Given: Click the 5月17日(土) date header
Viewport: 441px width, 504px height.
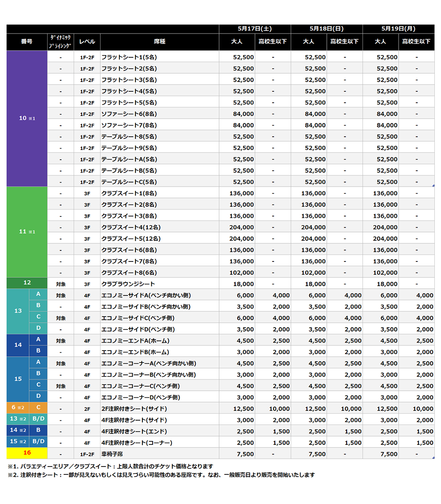Looking at the screenshot, I should coord(254,29).
